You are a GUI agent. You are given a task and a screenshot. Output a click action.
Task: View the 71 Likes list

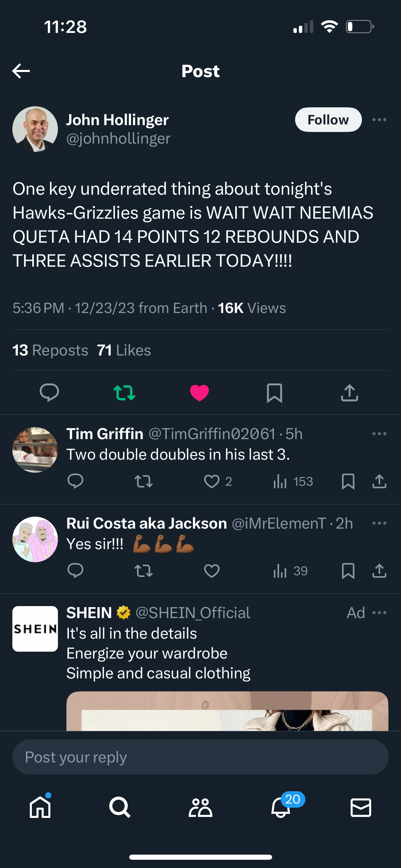click(x=124, y=350)
